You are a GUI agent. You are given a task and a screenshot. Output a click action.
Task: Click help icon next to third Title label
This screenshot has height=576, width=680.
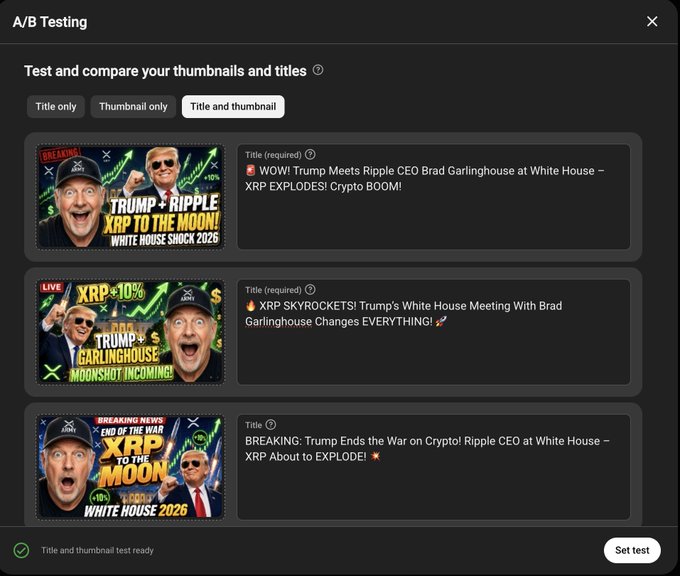[x=271, y=425]
